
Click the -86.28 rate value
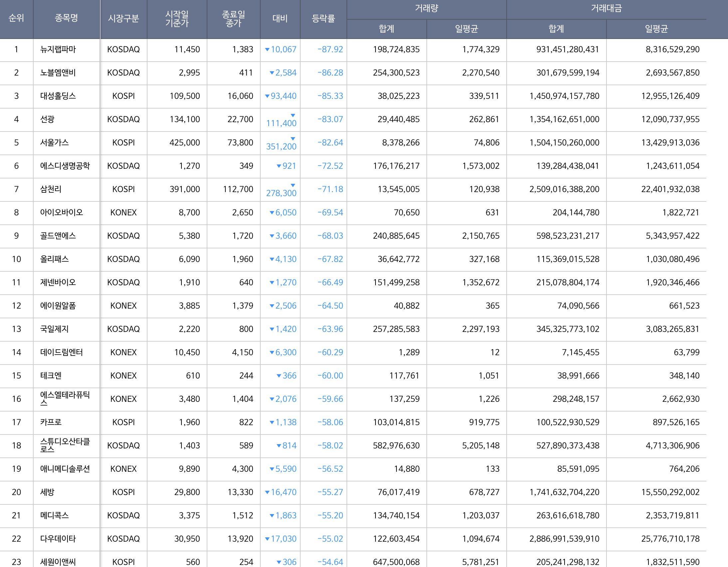click(330, 73)
